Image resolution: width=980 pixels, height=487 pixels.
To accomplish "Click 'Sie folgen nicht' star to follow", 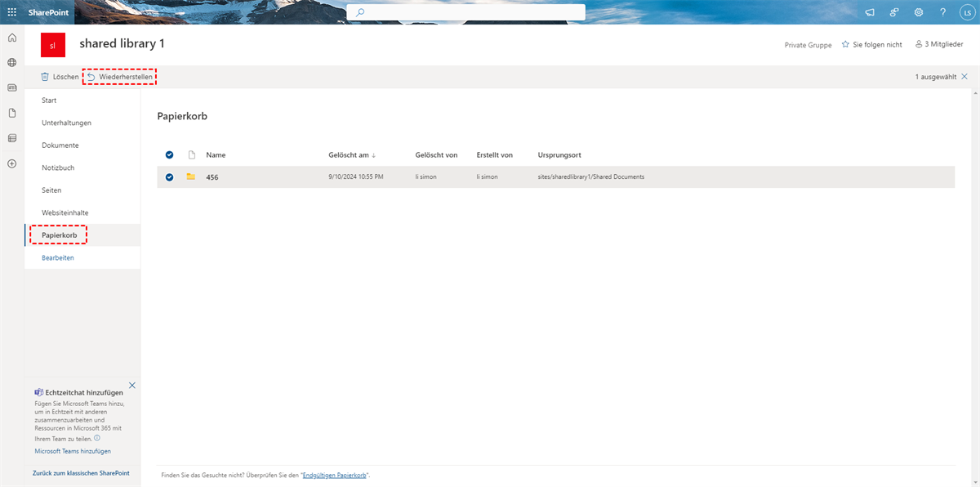I will click(x=871, y=45).
